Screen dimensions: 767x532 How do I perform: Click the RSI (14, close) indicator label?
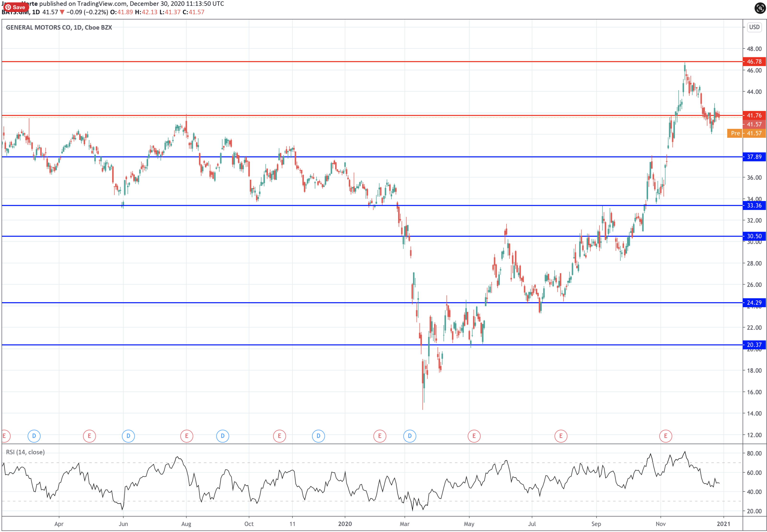tap(25, 452)
